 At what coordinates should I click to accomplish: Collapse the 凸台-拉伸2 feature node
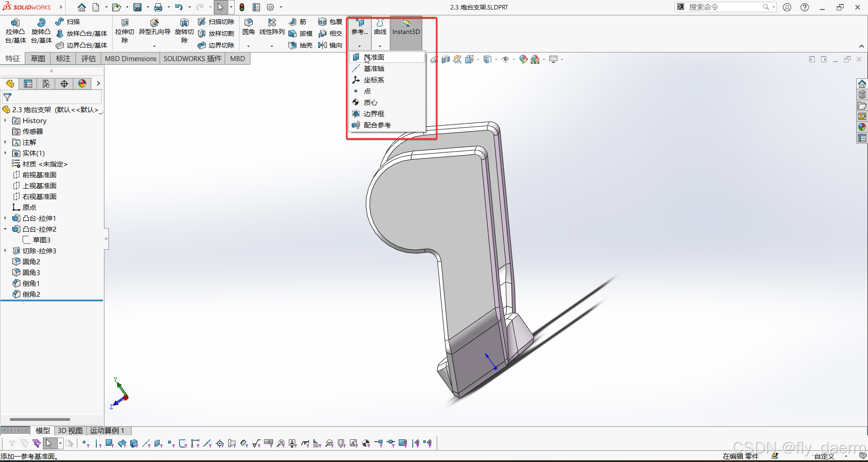point(5,229)
